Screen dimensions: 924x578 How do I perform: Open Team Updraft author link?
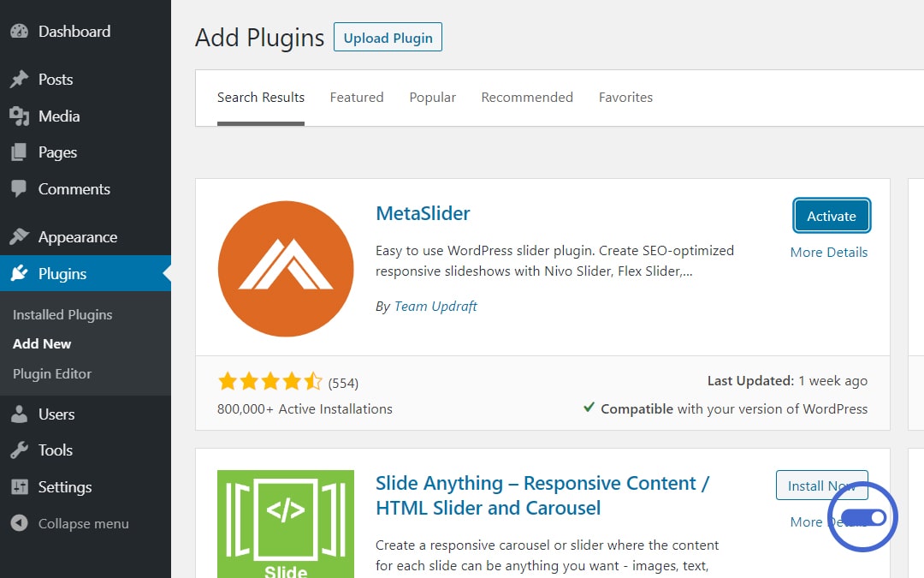point(435,306)
